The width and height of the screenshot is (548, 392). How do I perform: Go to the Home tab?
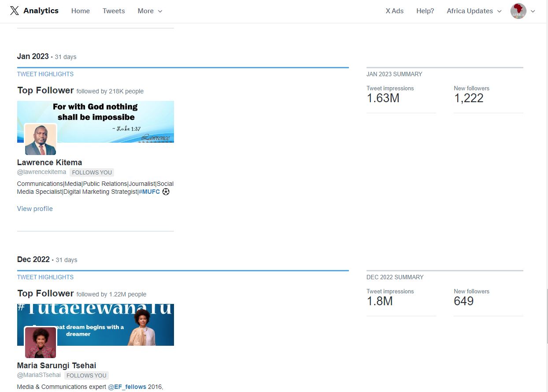pyautogui.click(x=81, y=11)
